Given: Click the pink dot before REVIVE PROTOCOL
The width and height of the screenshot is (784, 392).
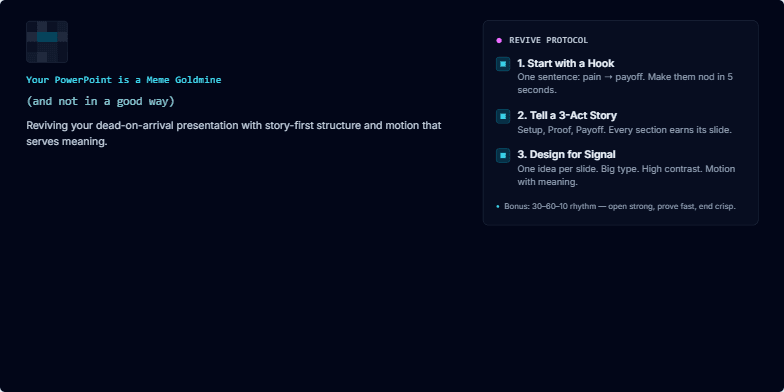Looking at the screenshot, I should (x=499, y=40).
